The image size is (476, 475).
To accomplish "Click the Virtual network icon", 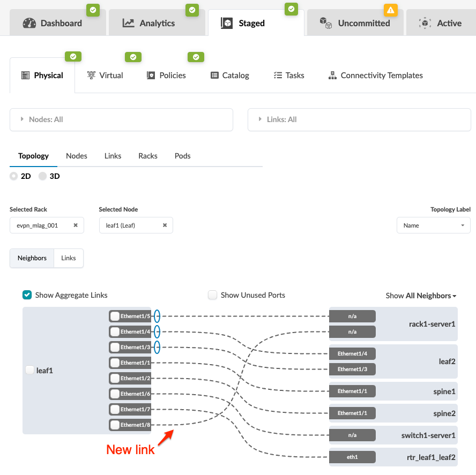I will pyautogui.click(x=91, y=76).
